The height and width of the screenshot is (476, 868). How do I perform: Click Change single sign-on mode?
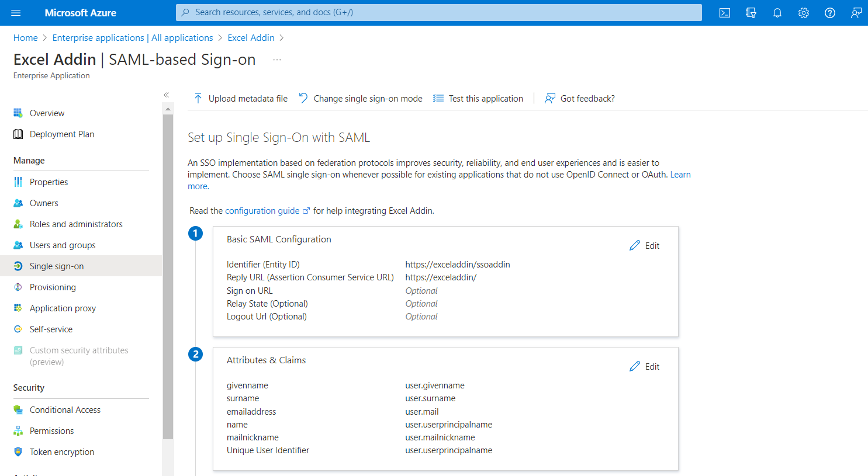pyautogui.click(x=361, y=99)
